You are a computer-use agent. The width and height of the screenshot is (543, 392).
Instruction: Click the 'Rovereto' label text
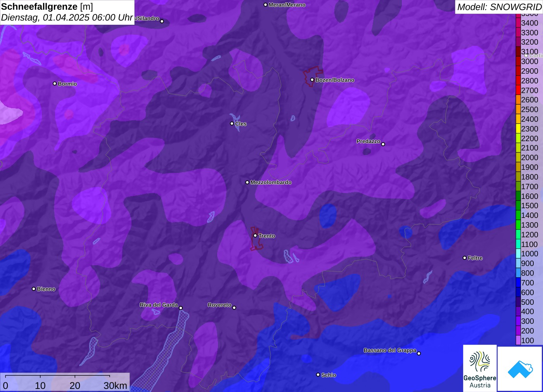tap(220, 305)
